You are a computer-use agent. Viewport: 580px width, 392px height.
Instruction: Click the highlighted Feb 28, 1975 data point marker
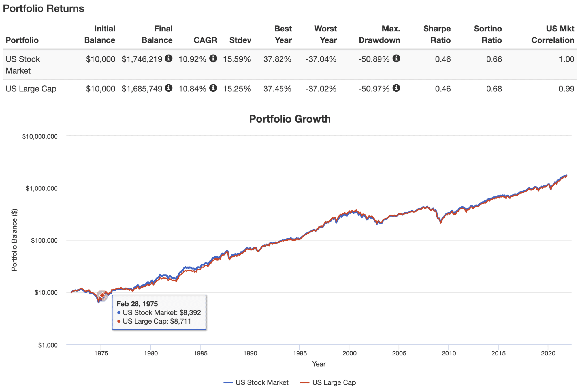[x=102, y=295]
